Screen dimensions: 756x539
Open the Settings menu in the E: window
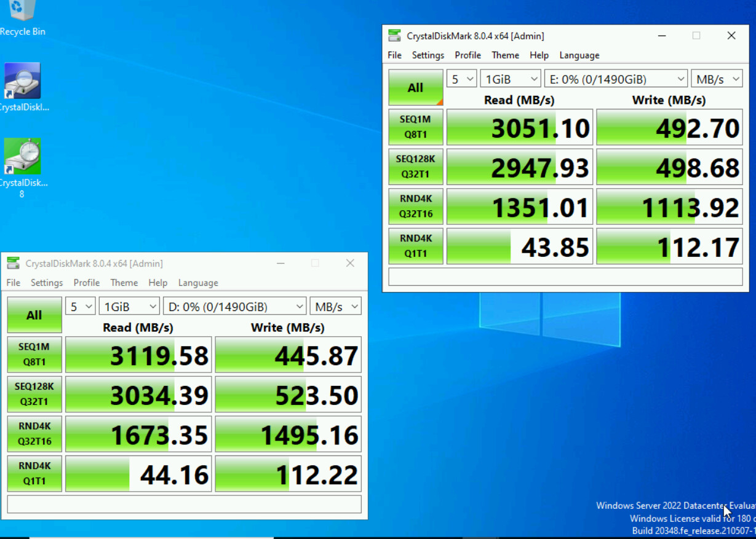coord(428,55)
